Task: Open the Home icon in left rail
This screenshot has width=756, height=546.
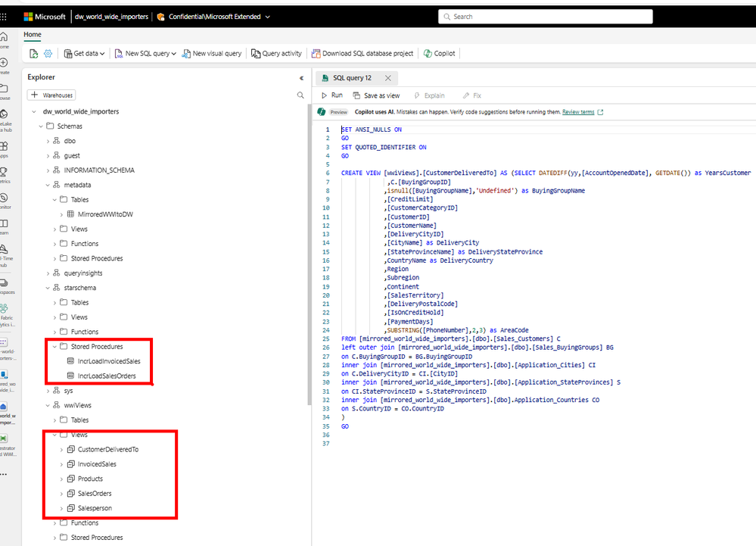Action: pos(4,37)
